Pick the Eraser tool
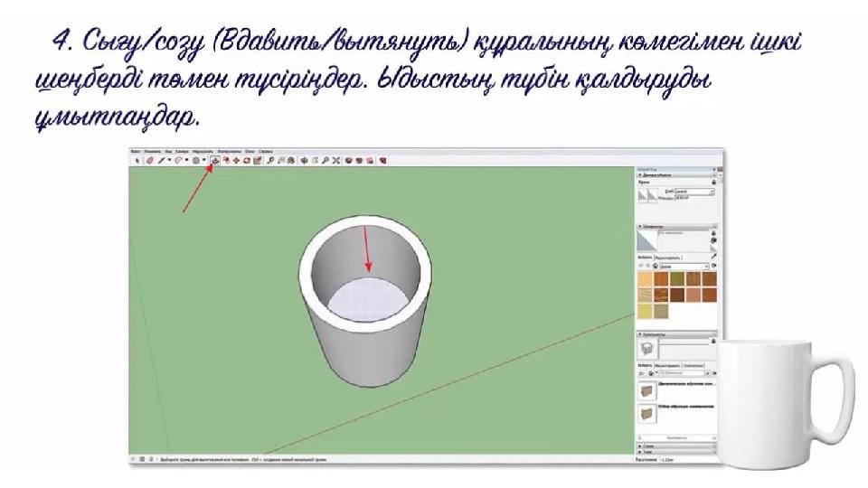Image resolution: width=868 pixels, height=488 pixels. tap(149, 161)
